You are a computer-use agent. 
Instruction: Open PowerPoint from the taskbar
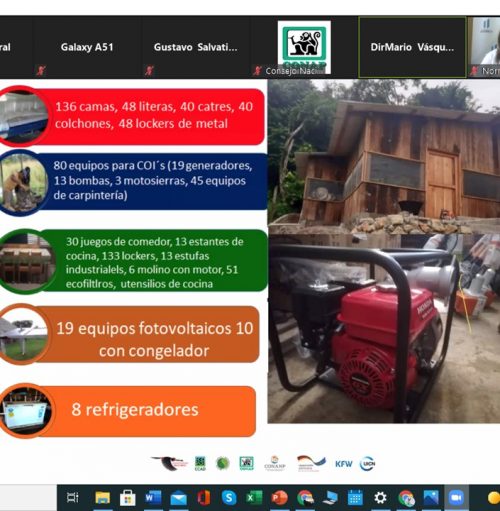point(279,498)
